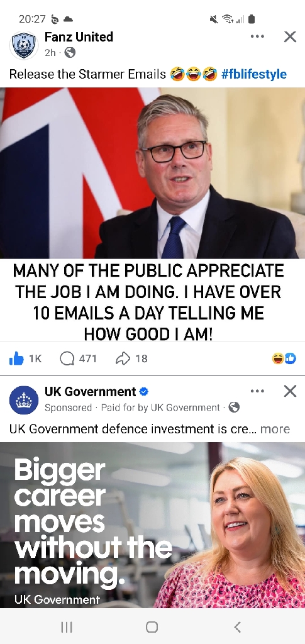Tap the globe icon on the sponsored post
This screenshot has width=305, height=644.
[x=234, y=408]
